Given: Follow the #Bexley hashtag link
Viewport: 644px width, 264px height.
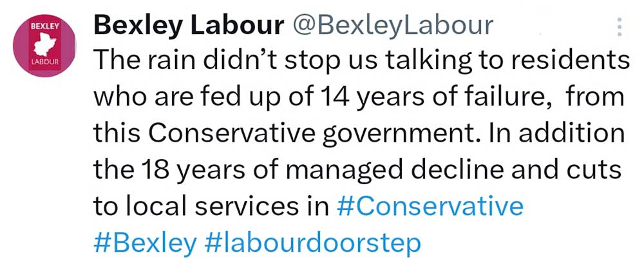Looking at the screenshot, I should pyautogui.click(x=146, y=243).
